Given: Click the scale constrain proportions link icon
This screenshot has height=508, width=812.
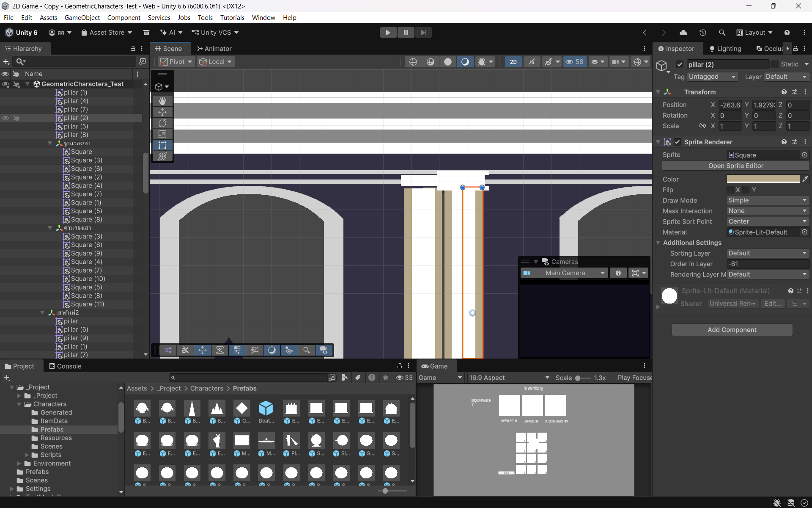Looking at the screenshot, I should [702, 126].
